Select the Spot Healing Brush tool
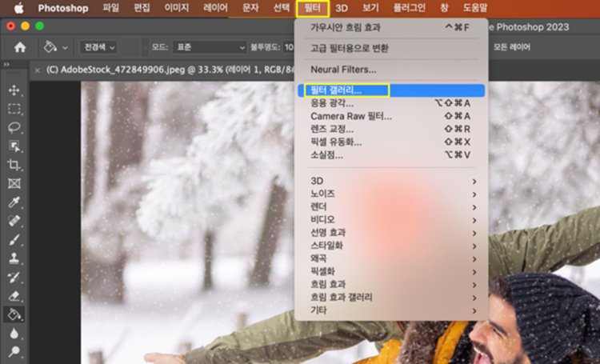Screen dimensions: 600x364 tap(14, 221)
